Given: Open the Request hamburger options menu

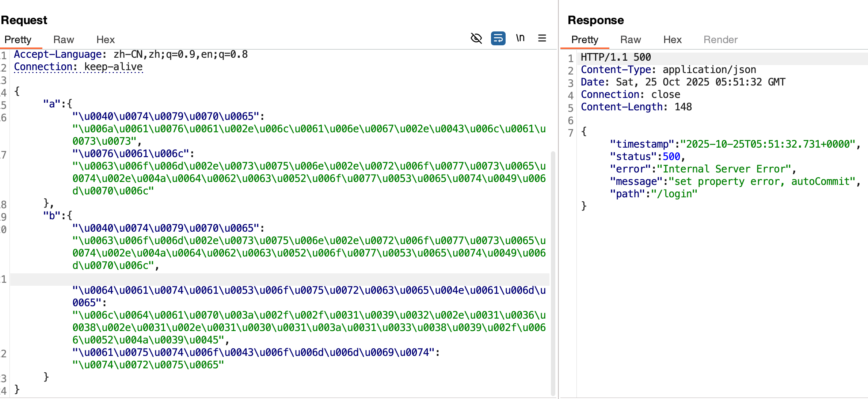Looking at the screenshot, I should [542, 38].
